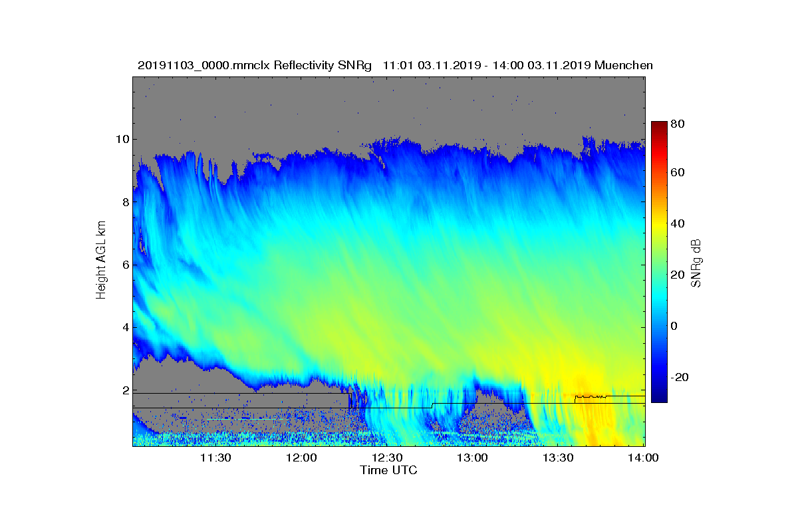Click the 12:00 time tick label

pos(302,458)
